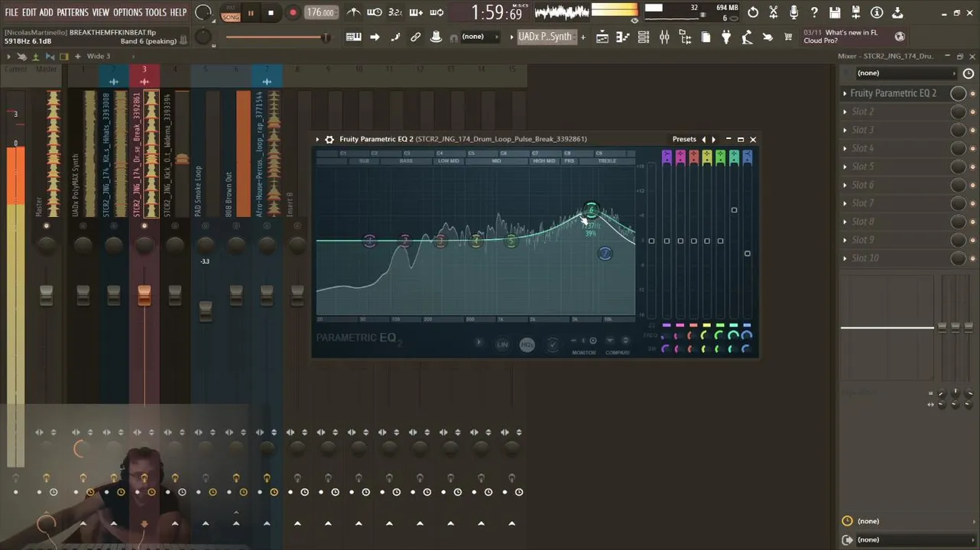Toggle blend recording overdub icon
The image size is (980, 550).
[x=416, y=12]
